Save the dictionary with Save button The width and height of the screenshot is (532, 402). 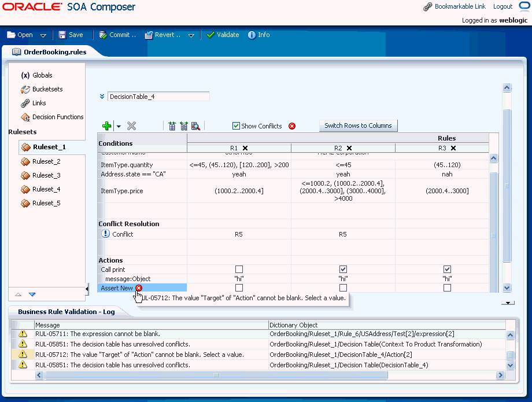tap(71, 35)
